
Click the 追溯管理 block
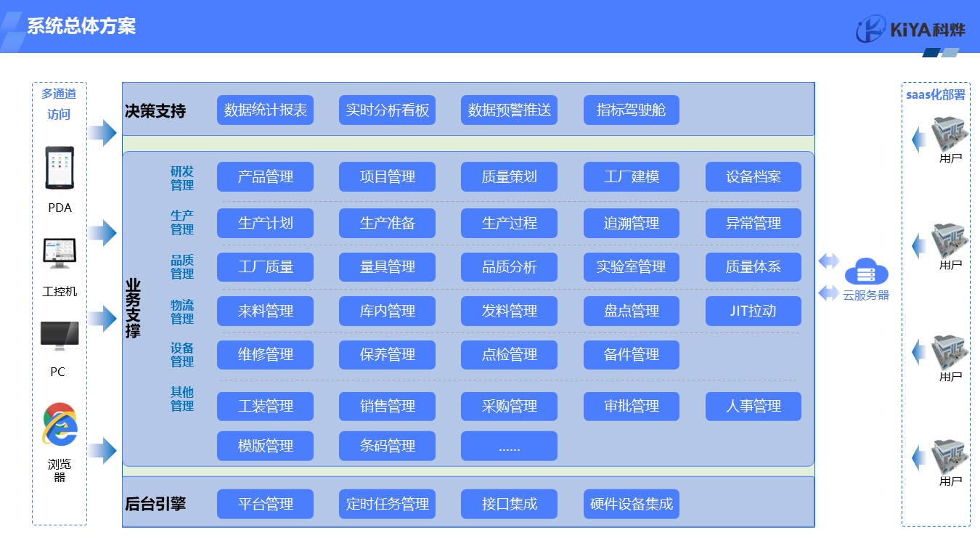(631, 224)
